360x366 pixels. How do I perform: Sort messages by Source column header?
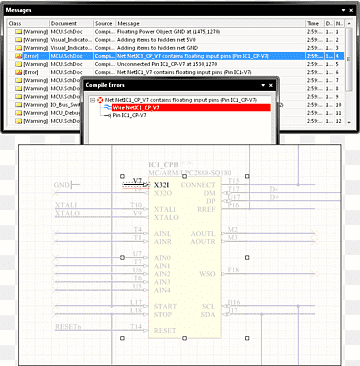pyautogui.click(x=104, y=24)
